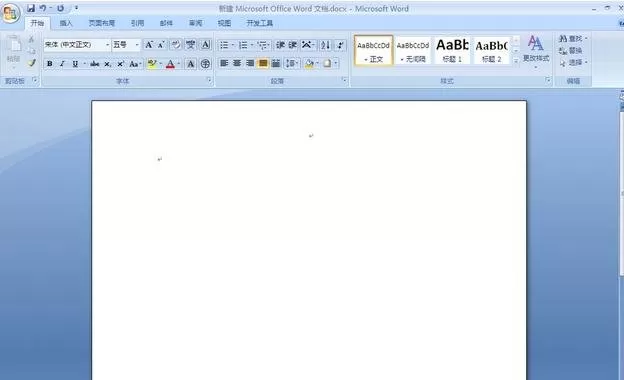Expand the font color dropdown arrow

[x=179, y=64]
